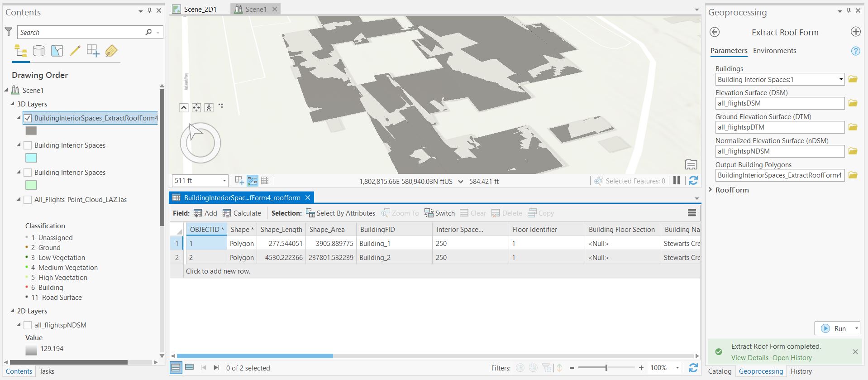Turn on all_flightspNDSM layer visibility

pos(28,325)
